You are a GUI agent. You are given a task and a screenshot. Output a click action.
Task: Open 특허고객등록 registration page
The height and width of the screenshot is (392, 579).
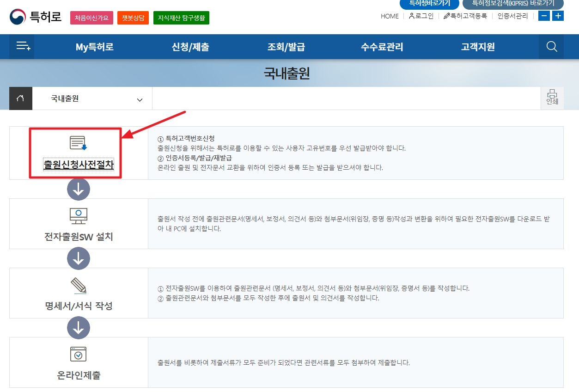pyautogui.click(x=468, y=16)
